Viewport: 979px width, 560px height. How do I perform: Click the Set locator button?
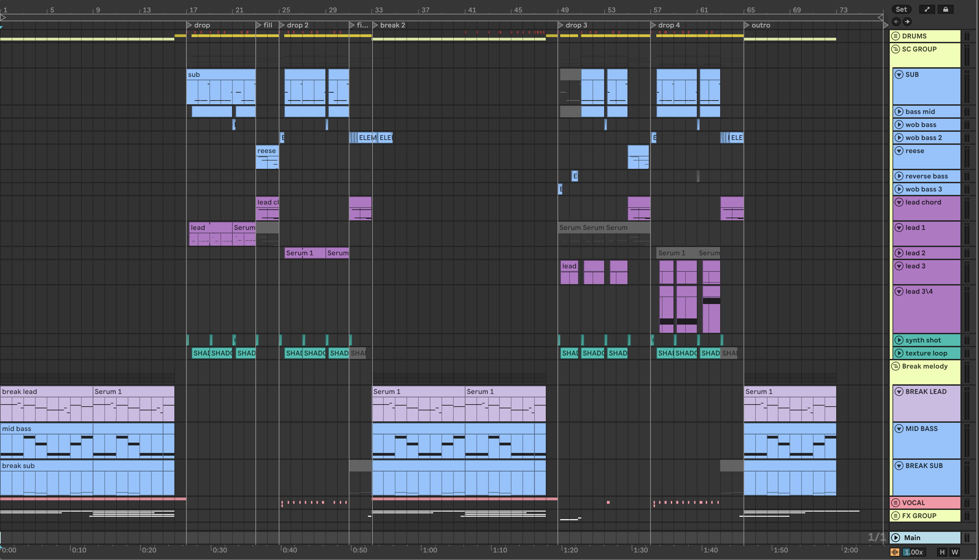(901, 10)
